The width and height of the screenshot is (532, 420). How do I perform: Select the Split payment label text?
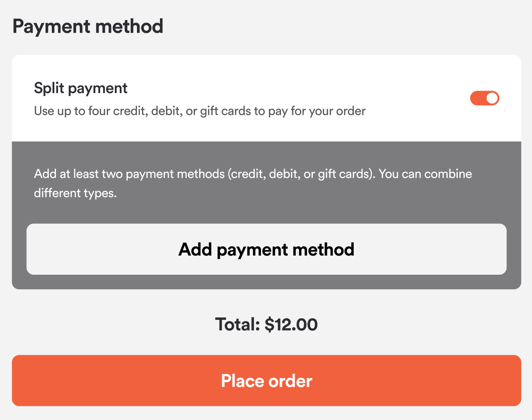click(x=81, y=88)
